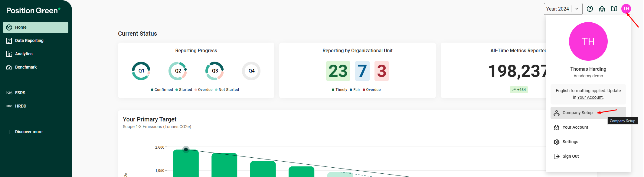The width and height of the screenshot is (644, 177).
Task: Click the Benchmark gauge icon
Action: pyautogui.click(x=9, y=67)
